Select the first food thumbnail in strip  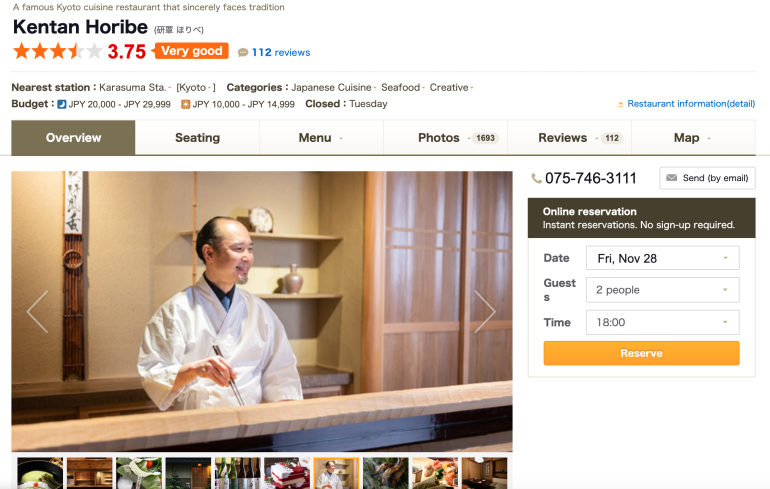pos(40,473)
